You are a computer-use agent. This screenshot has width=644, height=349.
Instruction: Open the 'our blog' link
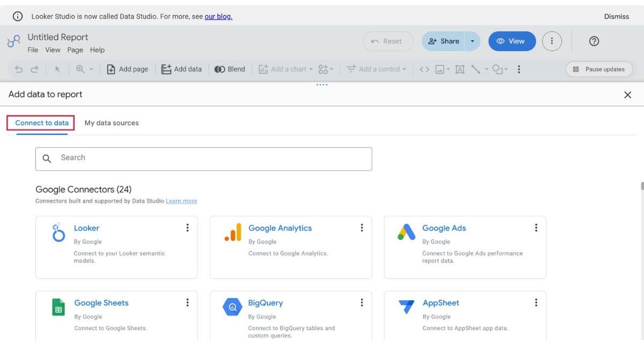click(218, 17)
